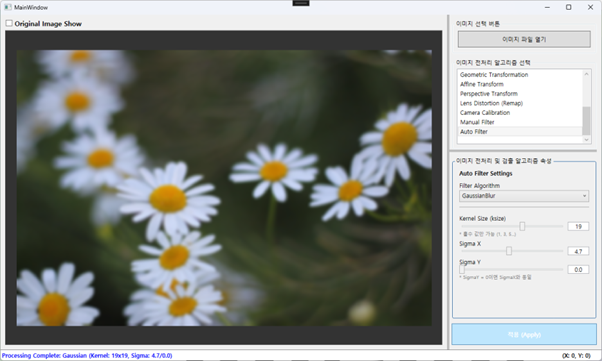Click the image file open button
This screenshot has height=361, width=602.
click(x=524, y=39)
